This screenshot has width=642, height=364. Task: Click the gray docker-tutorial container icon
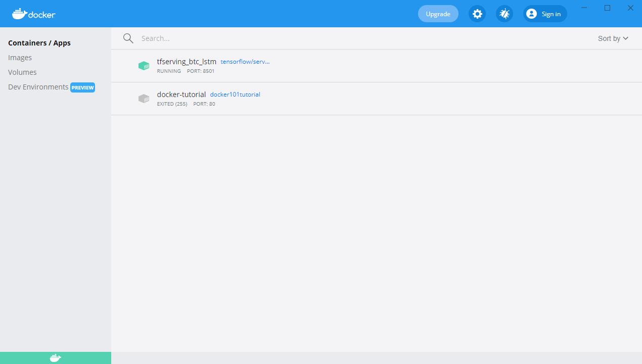tap(144, 99)
